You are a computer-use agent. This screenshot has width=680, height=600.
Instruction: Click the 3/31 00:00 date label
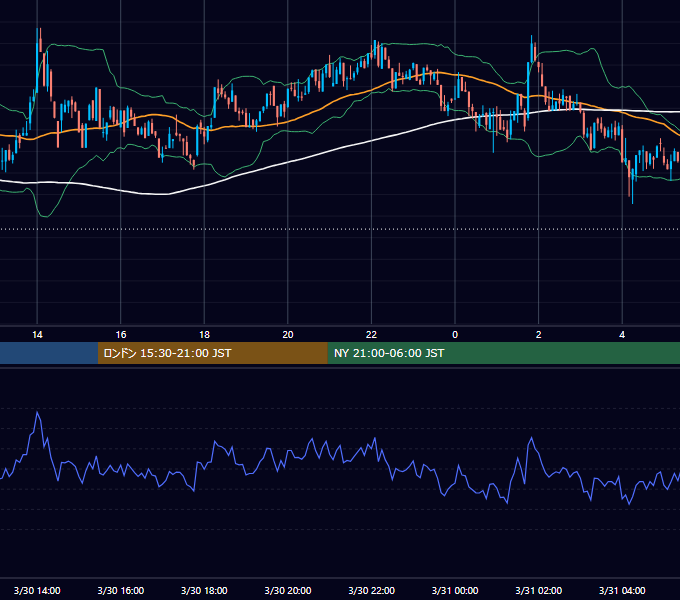(455, 590)
